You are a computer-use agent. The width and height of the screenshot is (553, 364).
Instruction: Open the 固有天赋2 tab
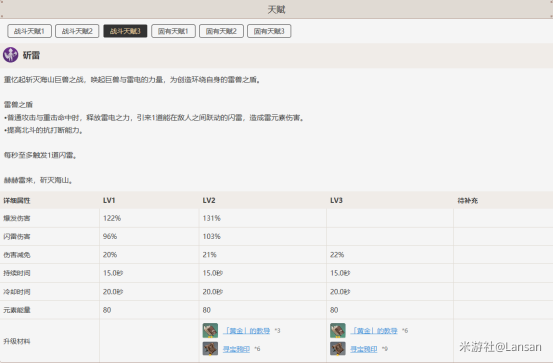tap(221, 31)
